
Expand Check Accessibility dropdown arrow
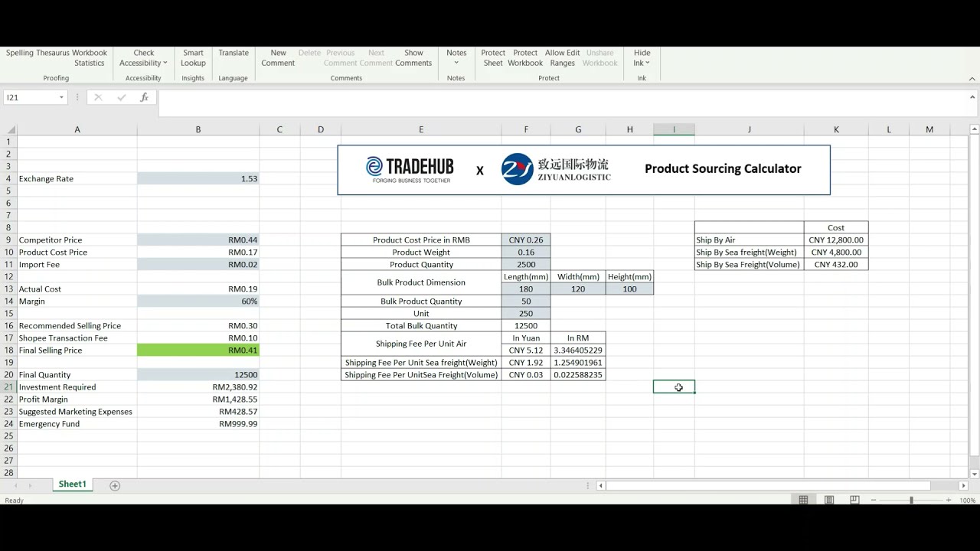pos(165,64)
